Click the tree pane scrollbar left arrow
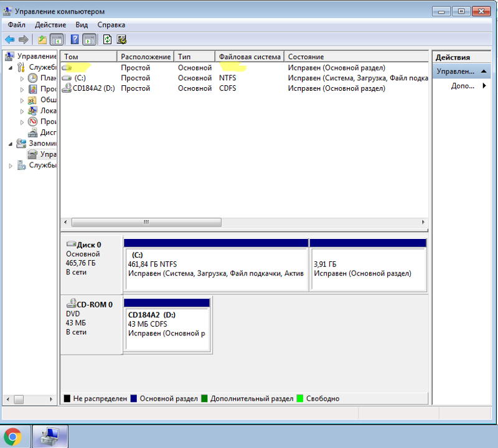 pos(8,399)
